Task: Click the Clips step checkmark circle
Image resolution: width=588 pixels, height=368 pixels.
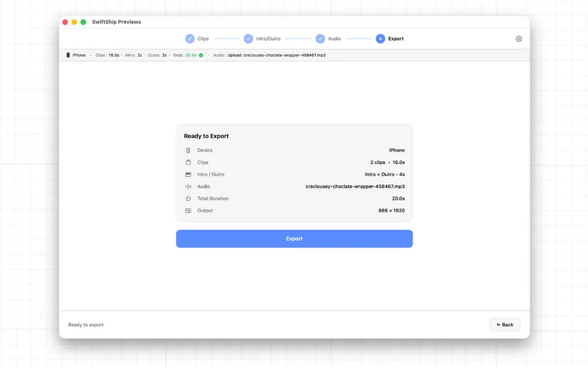Action: [x=190, y=38]
